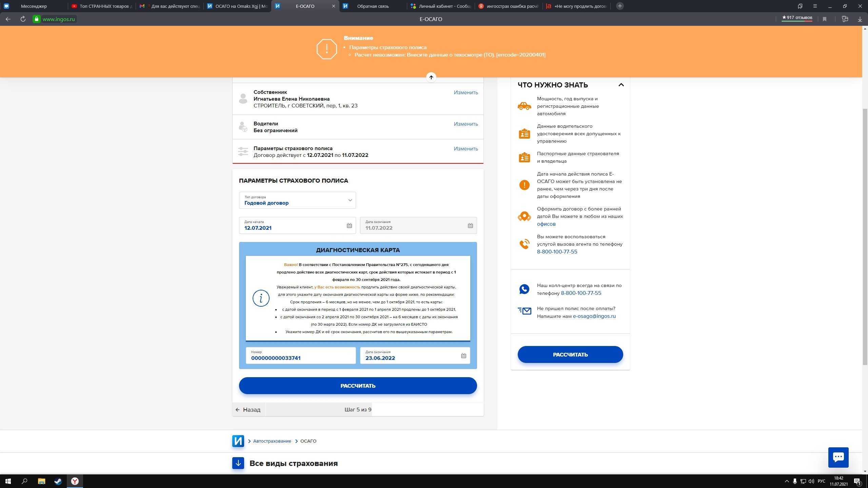
Task: Open the notification center icon
Action: [x=857, y=481]
